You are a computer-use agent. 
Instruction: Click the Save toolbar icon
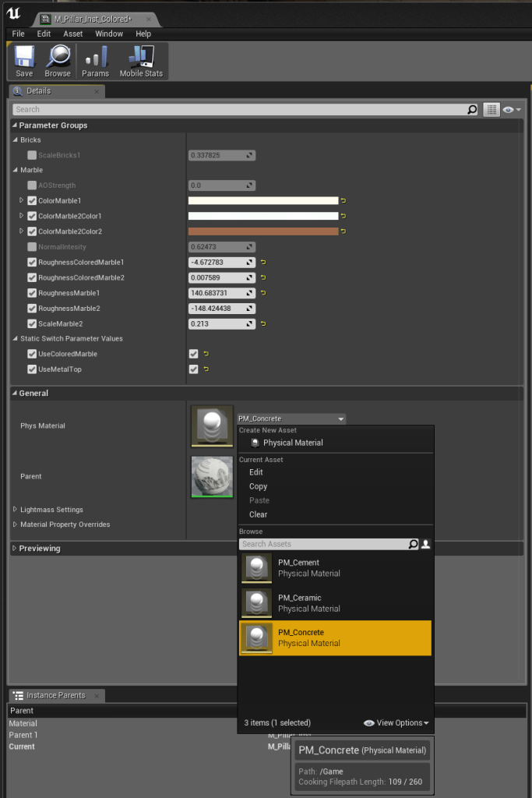pyautogui.click(x=24, y=61)
